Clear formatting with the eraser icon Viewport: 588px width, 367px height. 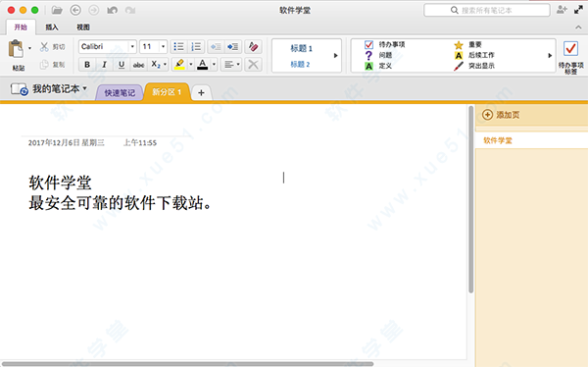253,46
